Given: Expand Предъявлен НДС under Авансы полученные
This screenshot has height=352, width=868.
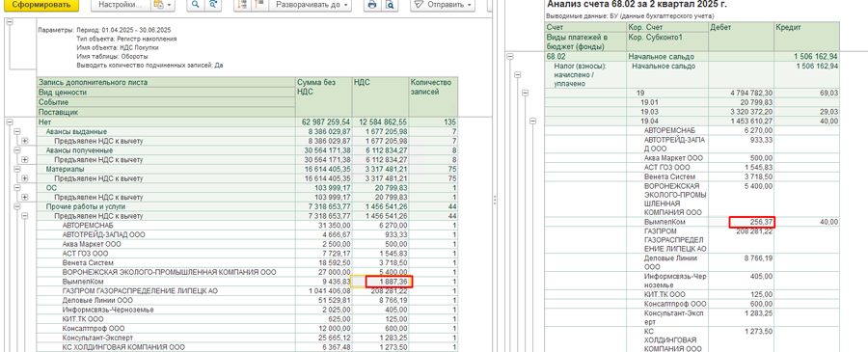Looking at the screenshot, I should pyautogui.click(x=24, y=159).
